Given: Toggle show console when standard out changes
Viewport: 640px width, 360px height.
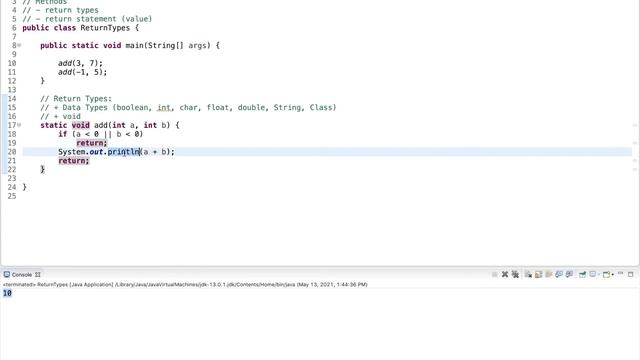Looking at the screenshot, I should (x=559, y=274).
